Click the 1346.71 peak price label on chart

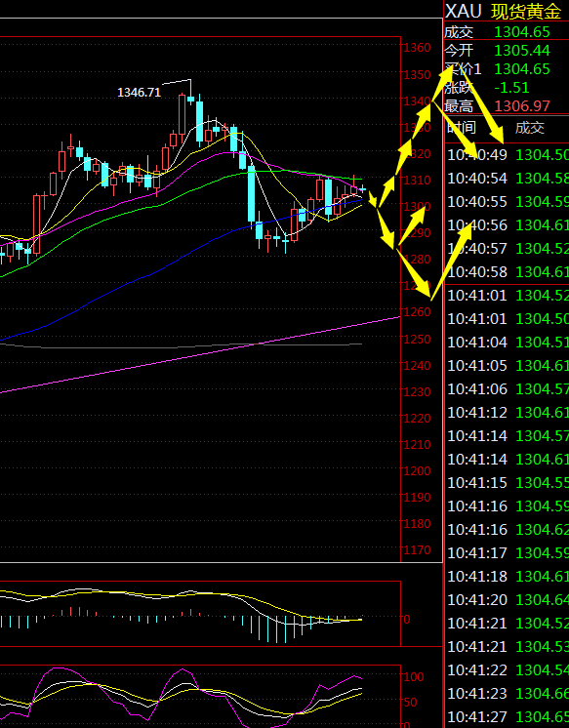(x=139, y=93)
